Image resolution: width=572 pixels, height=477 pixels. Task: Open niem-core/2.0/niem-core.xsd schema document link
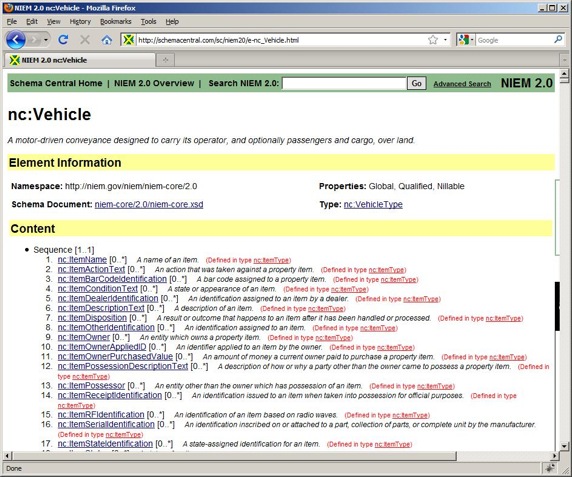tap(149, 205)
